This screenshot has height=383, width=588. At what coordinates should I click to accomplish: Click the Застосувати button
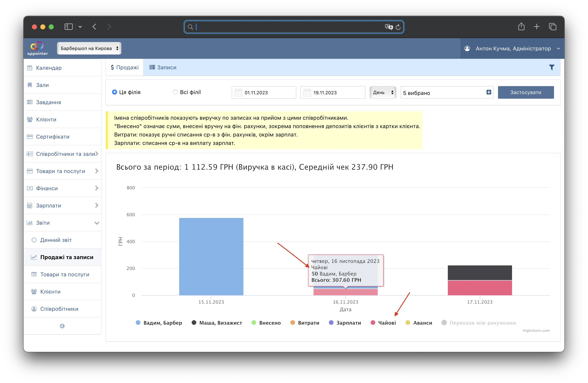point(525,92)
